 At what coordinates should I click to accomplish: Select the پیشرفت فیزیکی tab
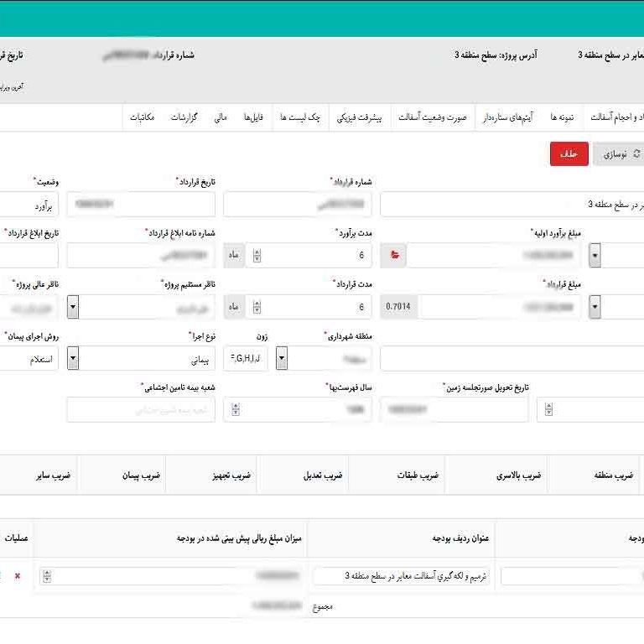tap(360, 118)
